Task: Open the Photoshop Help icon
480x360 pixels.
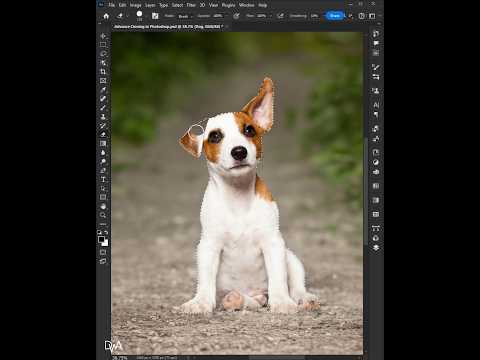Action: pos(362,16)
